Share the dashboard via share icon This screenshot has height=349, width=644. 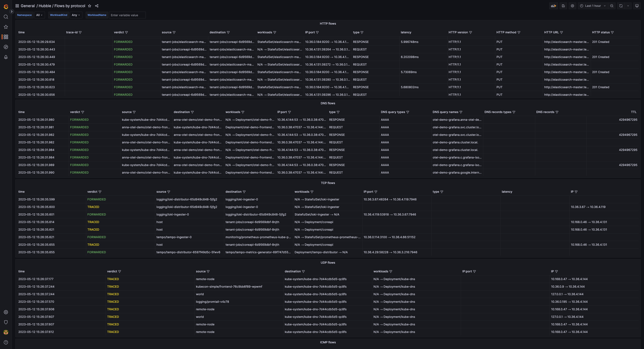(97, 6)
